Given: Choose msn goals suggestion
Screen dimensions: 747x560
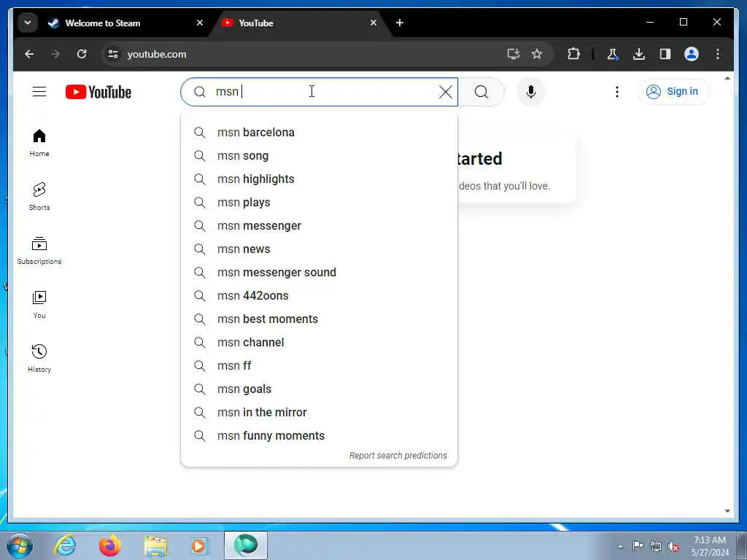Looking at the screenshot, I should click(320, 389).
